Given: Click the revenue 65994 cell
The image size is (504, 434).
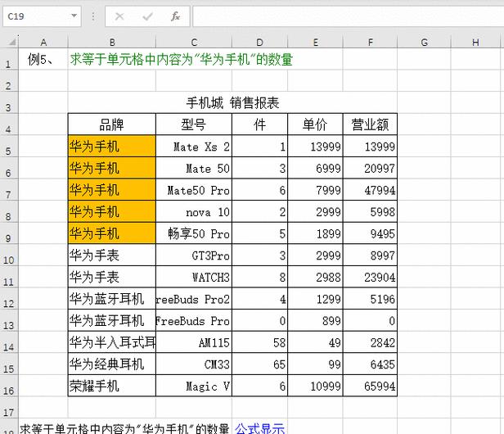Looking at the screenshot, I should tap(371, 386).
